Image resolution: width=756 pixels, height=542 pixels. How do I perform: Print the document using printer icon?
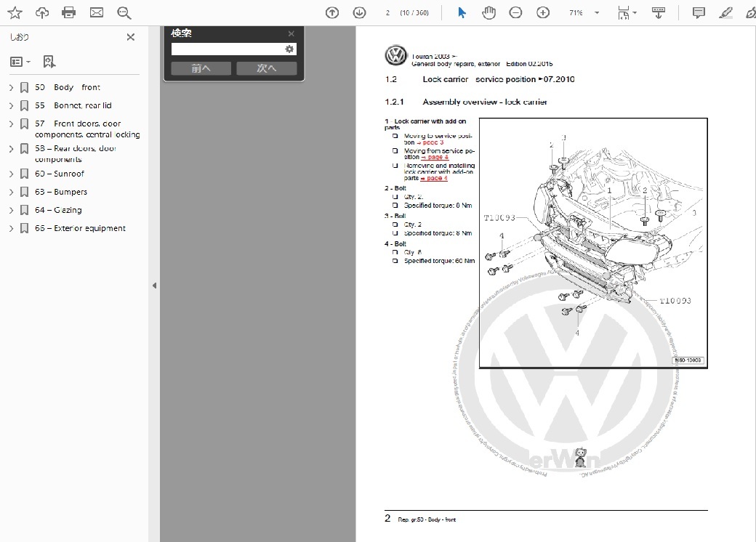[69, 12]
